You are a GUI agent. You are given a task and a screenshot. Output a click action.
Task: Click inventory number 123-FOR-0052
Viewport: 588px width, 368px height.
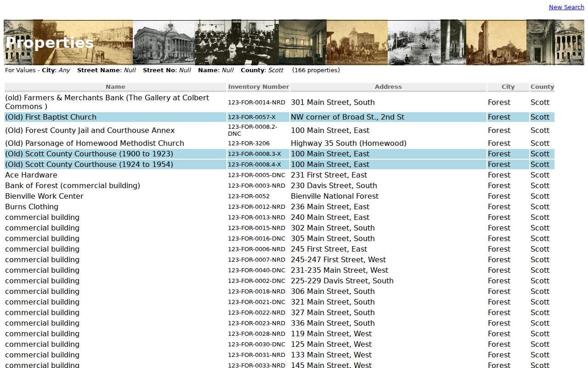click(249, 196)
